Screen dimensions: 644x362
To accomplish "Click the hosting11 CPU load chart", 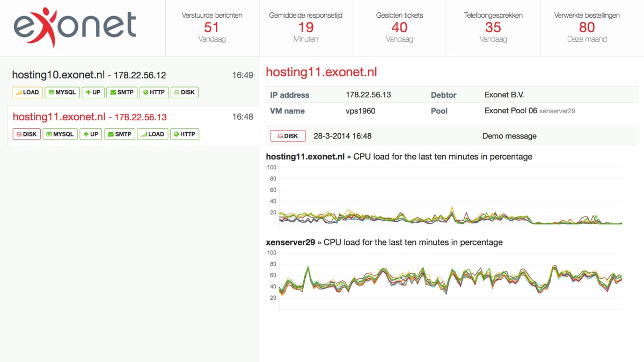I will [444, 196].
